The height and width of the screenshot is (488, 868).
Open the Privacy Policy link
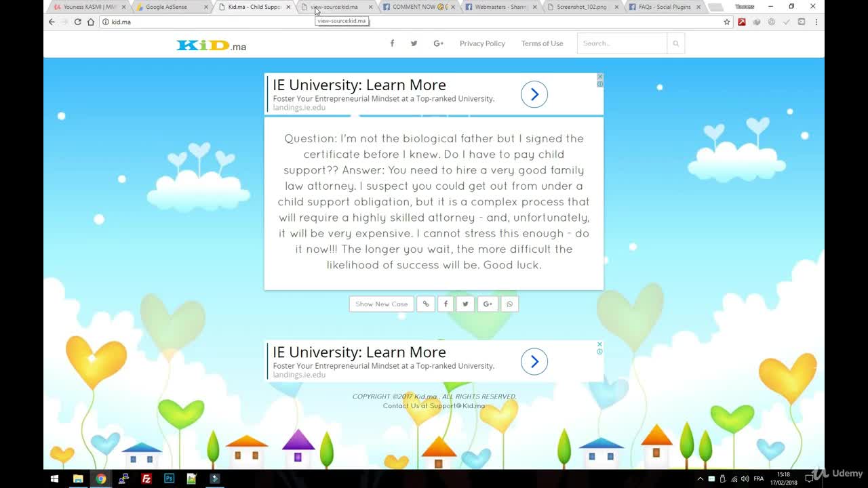[x=482, y=43]
